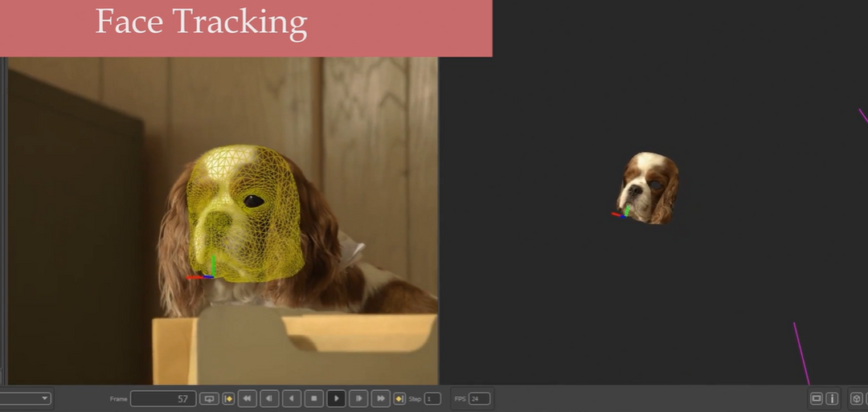868x412 pixels.
Task: Select the textured dog head in 3D view
Action: pyautogui.click(x=649, y=188)
